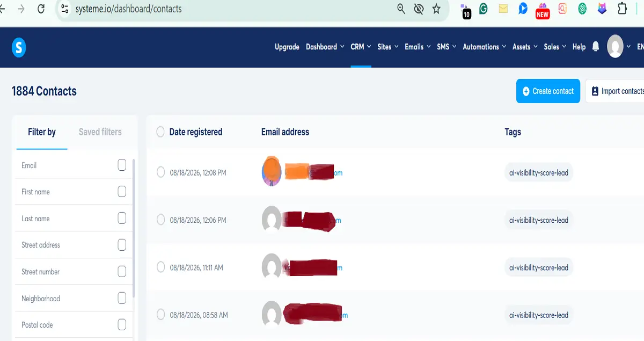Expand the Assets menu dropdown
Viewport: 644px width, 341px height.
click(525, 47)
